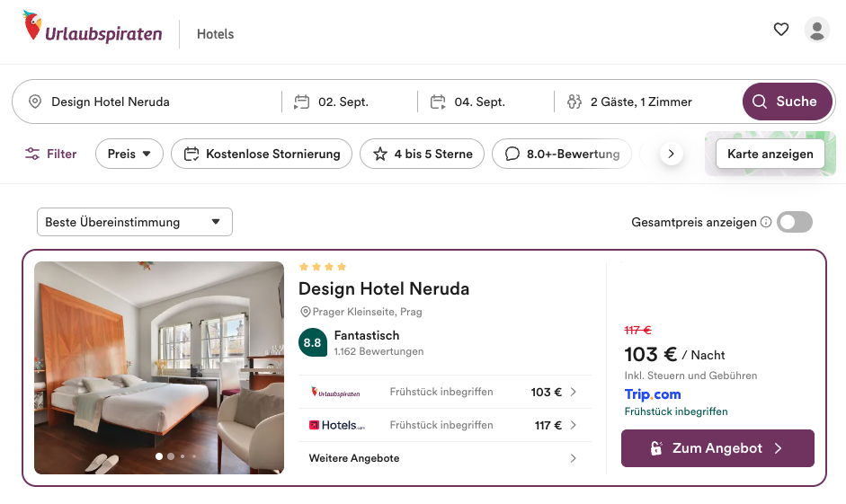Viewport: 846px width, 504px height.
Task: Click the Zum Angebot button
Action: pyautogui.click(x=717, y=448)
